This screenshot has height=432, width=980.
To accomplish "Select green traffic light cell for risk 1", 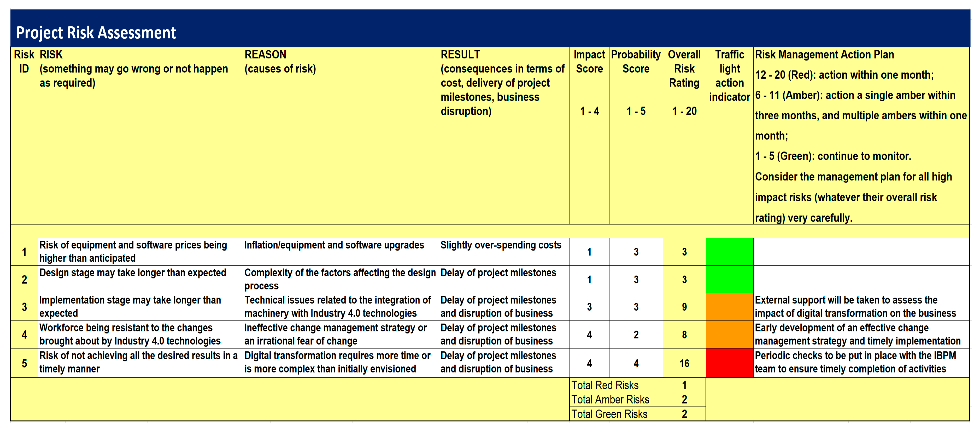I will click(x=729, y=252).
